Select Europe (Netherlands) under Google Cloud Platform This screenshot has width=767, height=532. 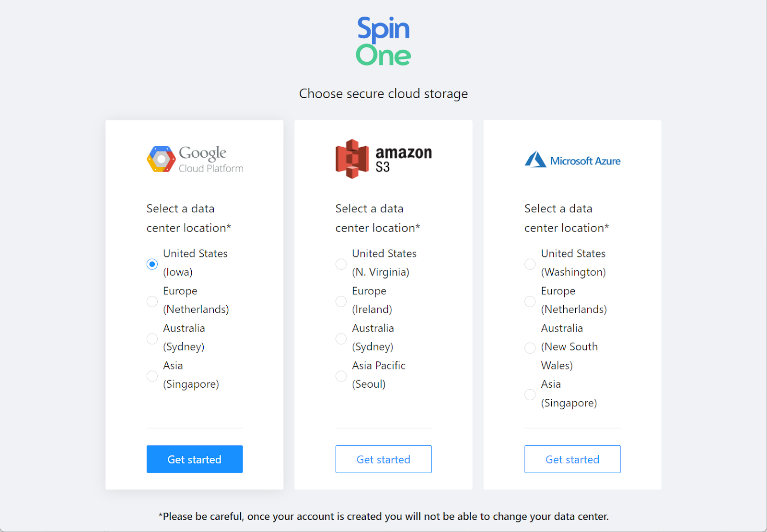152,301
